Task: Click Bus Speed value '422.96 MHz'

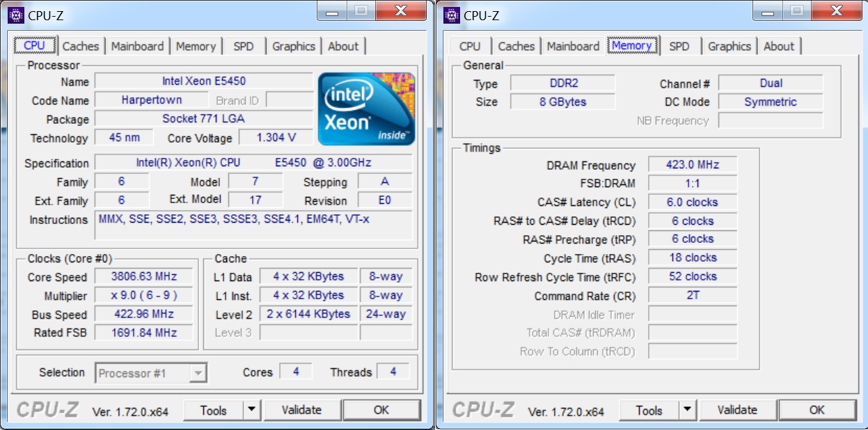Action: (144, 314)
